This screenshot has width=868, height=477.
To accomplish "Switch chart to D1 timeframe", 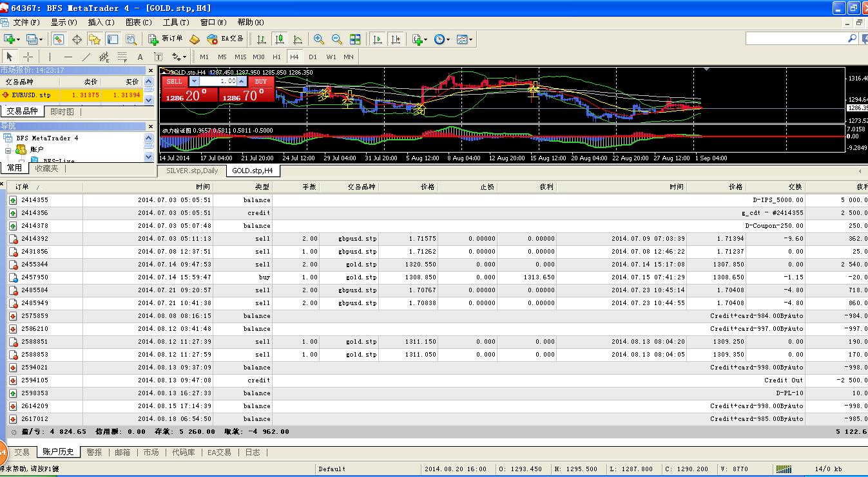I will coord(313,57).
